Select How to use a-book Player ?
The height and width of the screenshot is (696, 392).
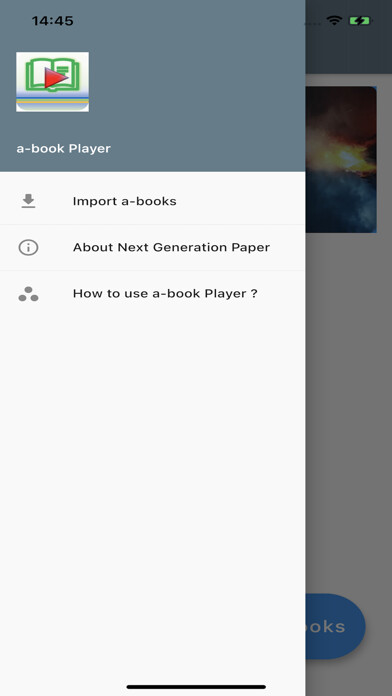pyautogui.click(x=152, y=294)
